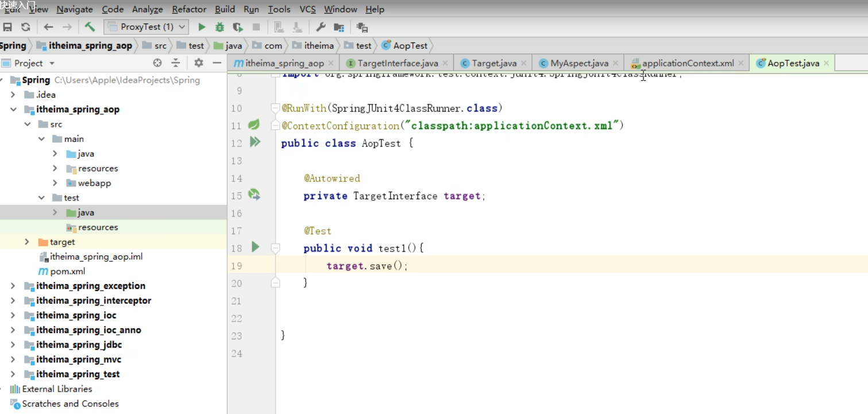Image resolution: width=868 pixels, height=414 pixels.
Task: Switch to the MyAspect.java tab
Action: [x=578, y=63]
